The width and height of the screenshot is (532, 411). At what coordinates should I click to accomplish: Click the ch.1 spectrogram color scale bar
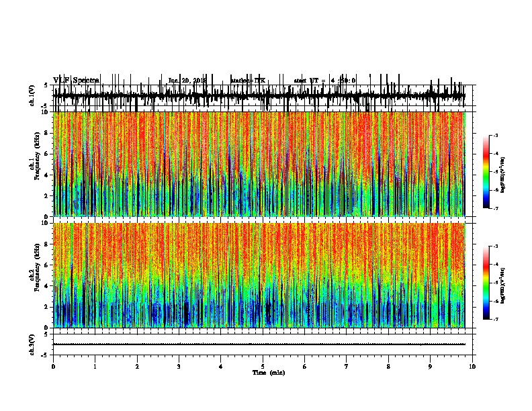[486, 172]
